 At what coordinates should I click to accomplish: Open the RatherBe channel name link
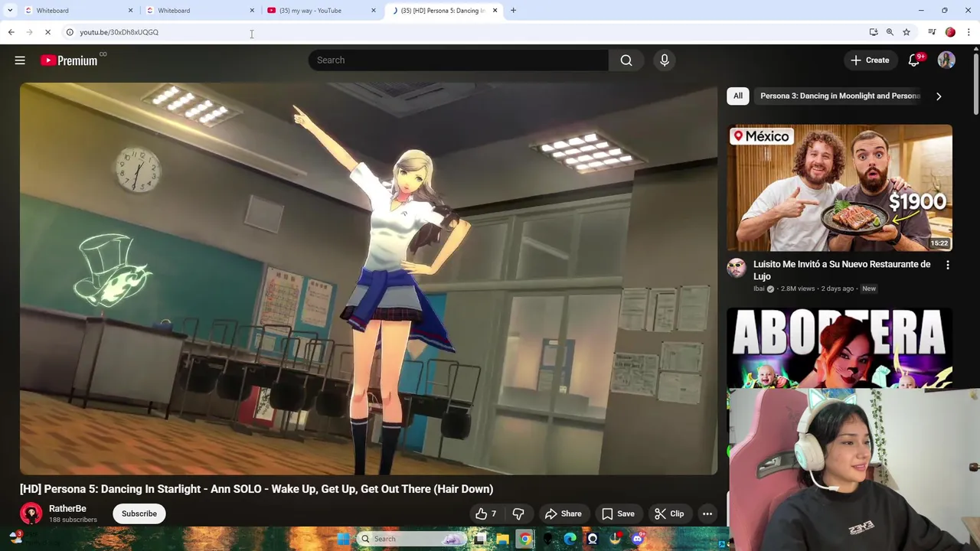coord(67,508)
